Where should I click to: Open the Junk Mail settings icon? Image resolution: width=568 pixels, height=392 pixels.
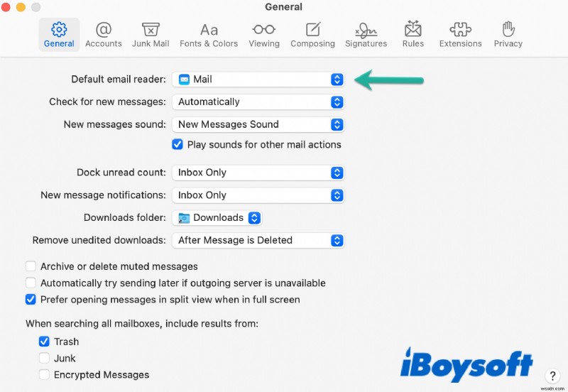pyautogui.click(x=151, y=35)
